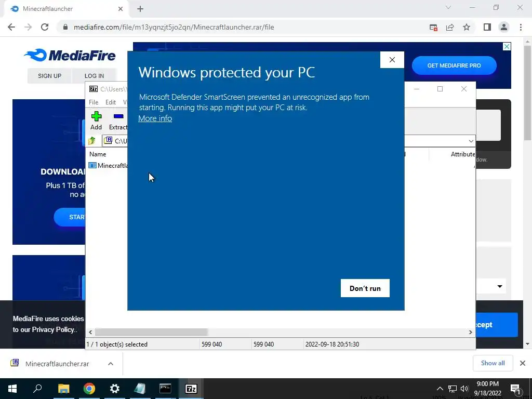Click the Show all downloads button
The height and width of the screenshot is (399, 532).
(493, 363)
